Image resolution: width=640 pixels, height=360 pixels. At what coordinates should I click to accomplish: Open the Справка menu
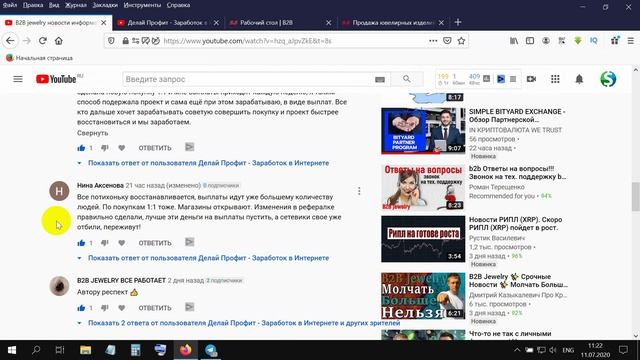coord(178,5)
